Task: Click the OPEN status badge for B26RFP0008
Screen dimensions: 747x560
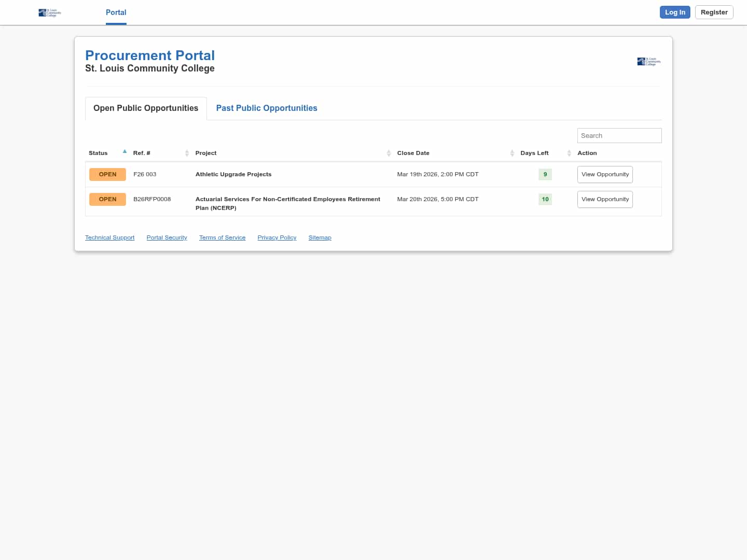Action: (107, 199)
